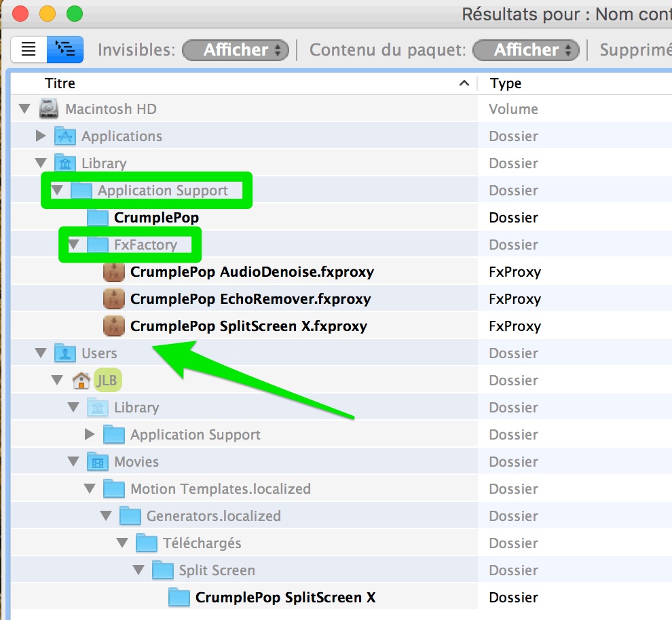Collapse the Library folder inside JLB
This screenshot has width=672, height=620.
(x=74, y=407)
